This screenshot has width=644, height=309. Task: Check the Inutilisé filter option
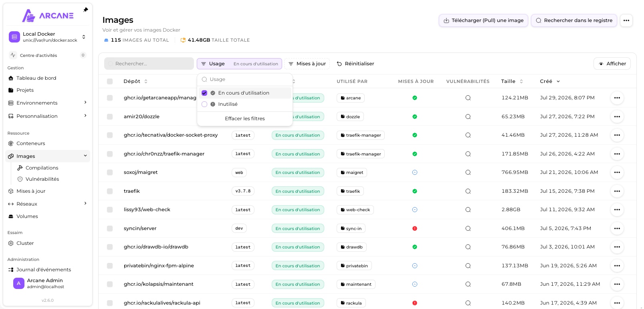(x=204, y=104)
